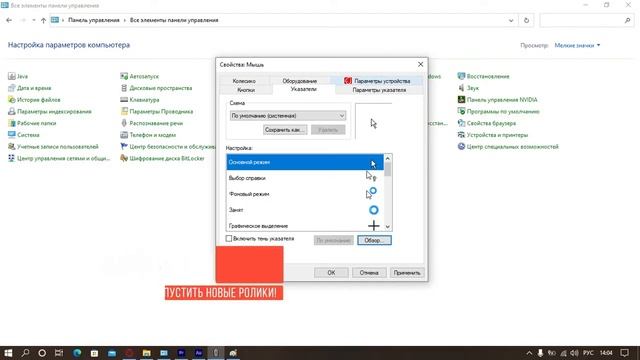The height and width of the screenshot is (360, 640).
Task: Switch to Колесико tab
Action: pos(244,81)
